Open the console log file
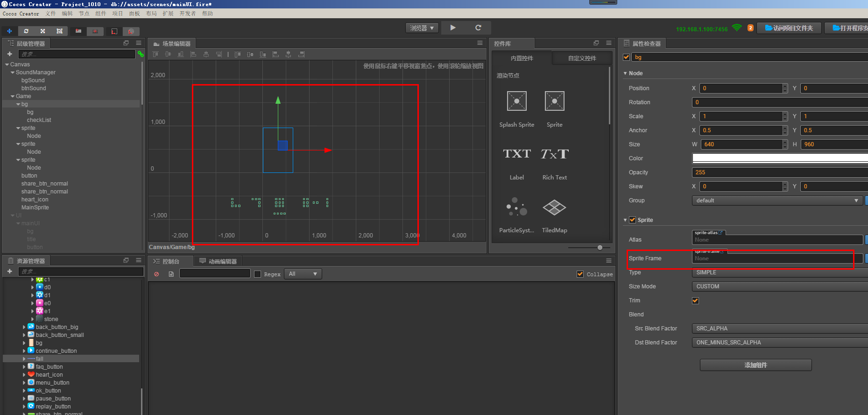 click(x=171, y=274)
